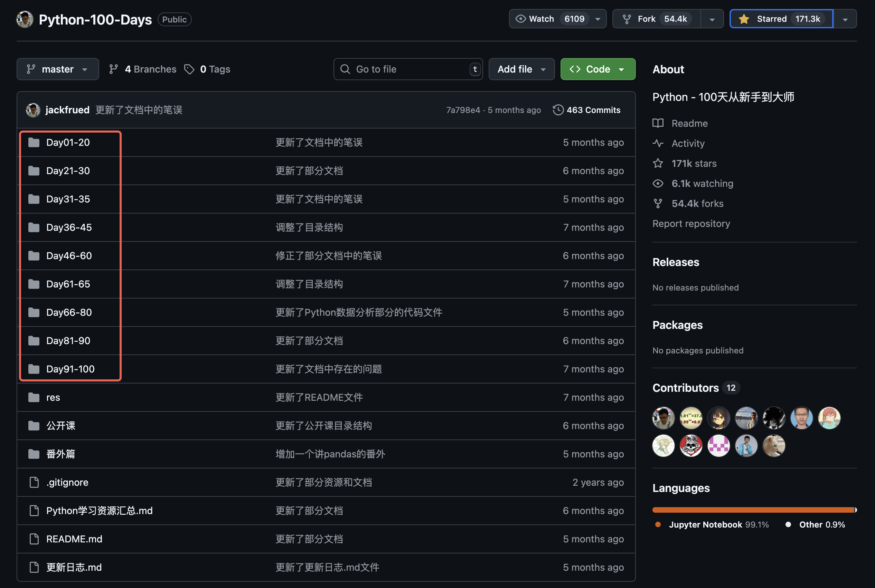Expand the Add file dropdown
The width and height of the screenshot is (875, 588).
[521, 69]
